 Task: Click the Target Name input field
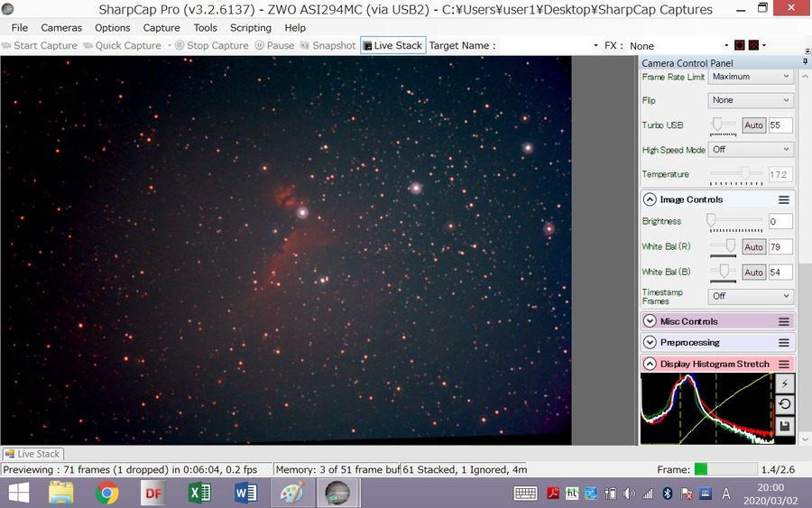tap(544, 46)
